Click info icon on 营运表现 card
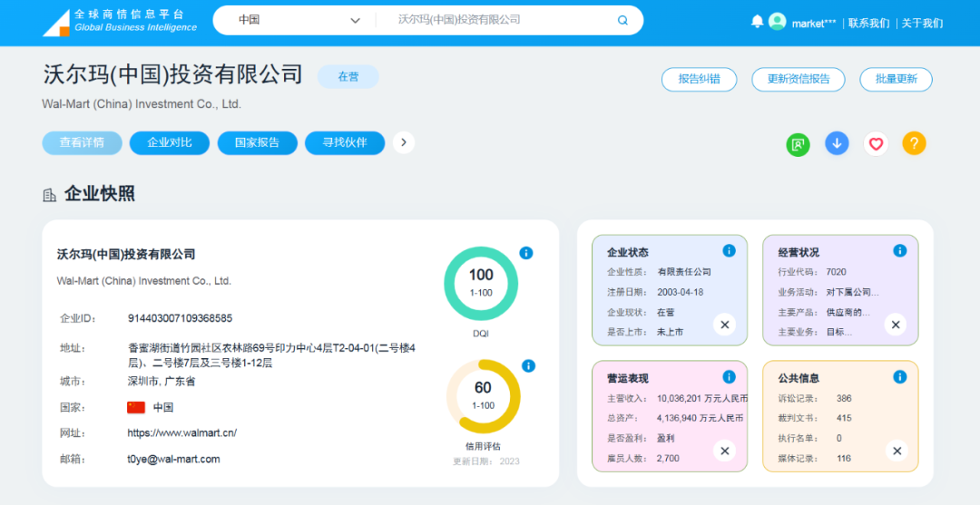 [x=729, y=376]
